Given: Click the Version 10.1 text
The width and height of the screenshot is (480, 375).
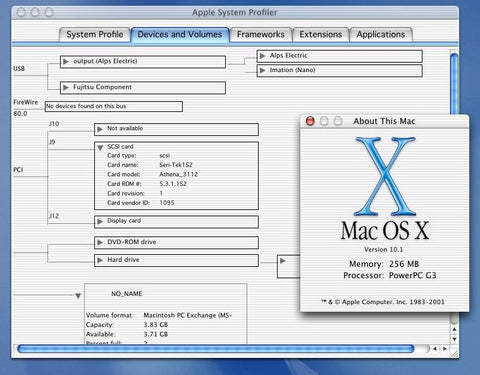Looking at the screenshot, I should 383,249.
